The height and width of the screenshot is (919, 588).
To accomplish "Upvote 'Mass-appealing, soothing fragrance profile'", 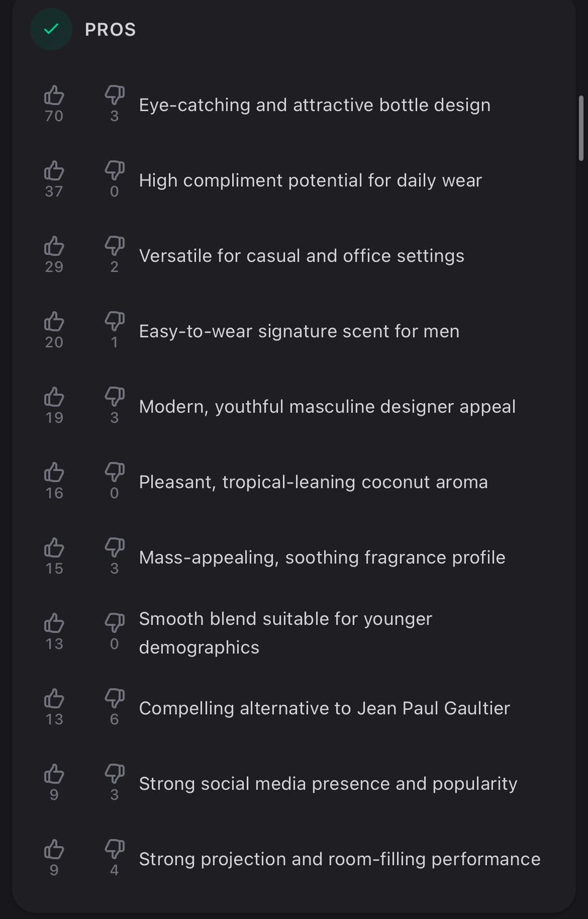I will tap(54, 548).
